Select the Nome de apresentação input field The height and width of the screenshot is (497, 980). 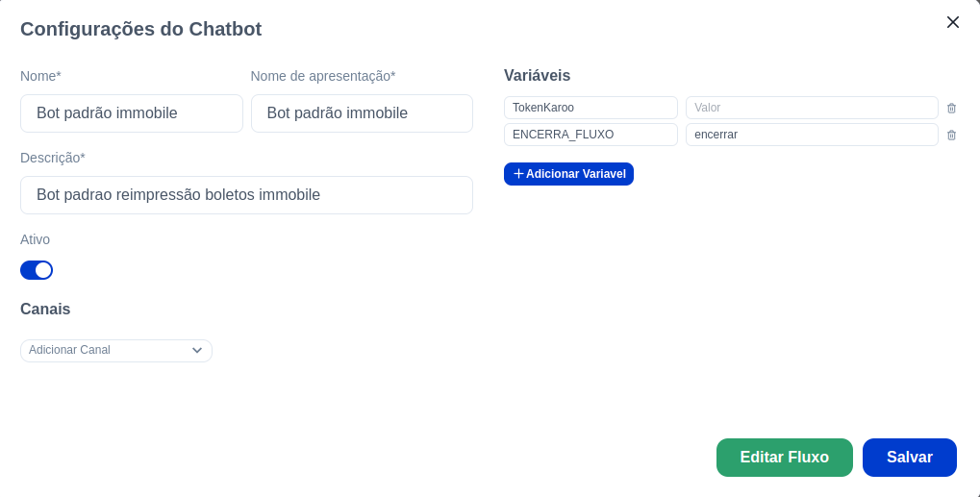click(x=362, y=113)
